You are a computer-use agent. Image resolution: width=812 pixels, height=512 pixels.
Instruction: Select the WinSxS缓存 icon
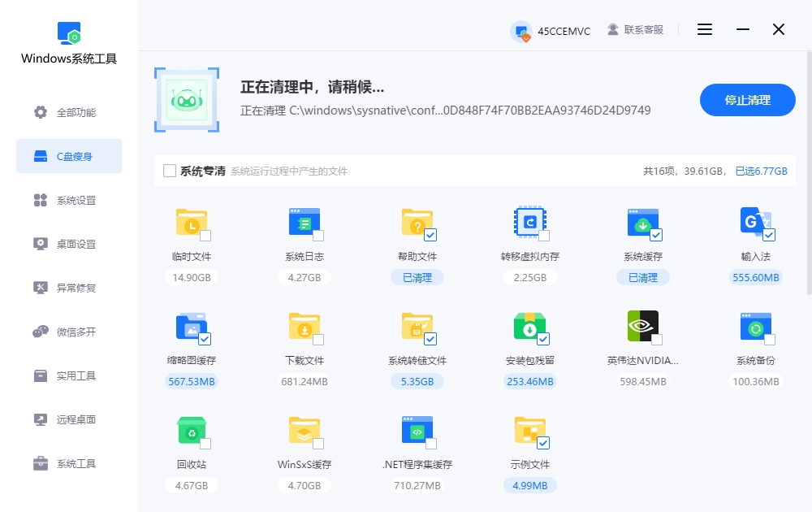pyautogui.click(x=304, y=431)
